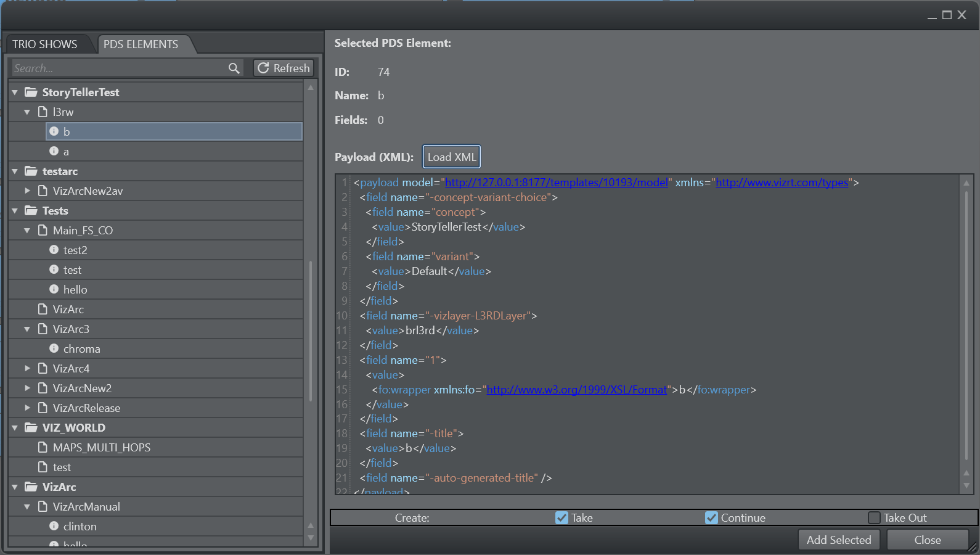
Task: Collapse the Tests folder
Action: coord(15,211)
